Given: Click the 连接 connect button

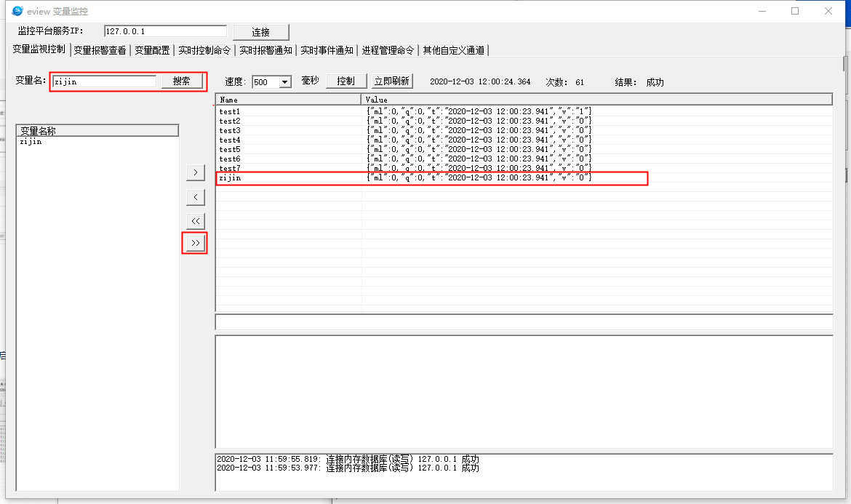Looking at the screenshot, I should 261,32.
